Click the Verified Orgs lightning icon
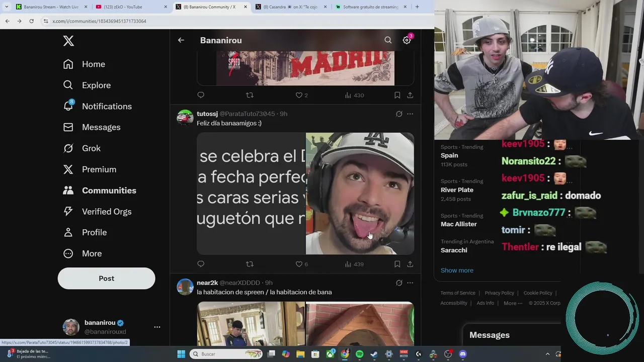Viewport: 644px width, 362px height. 68,212
